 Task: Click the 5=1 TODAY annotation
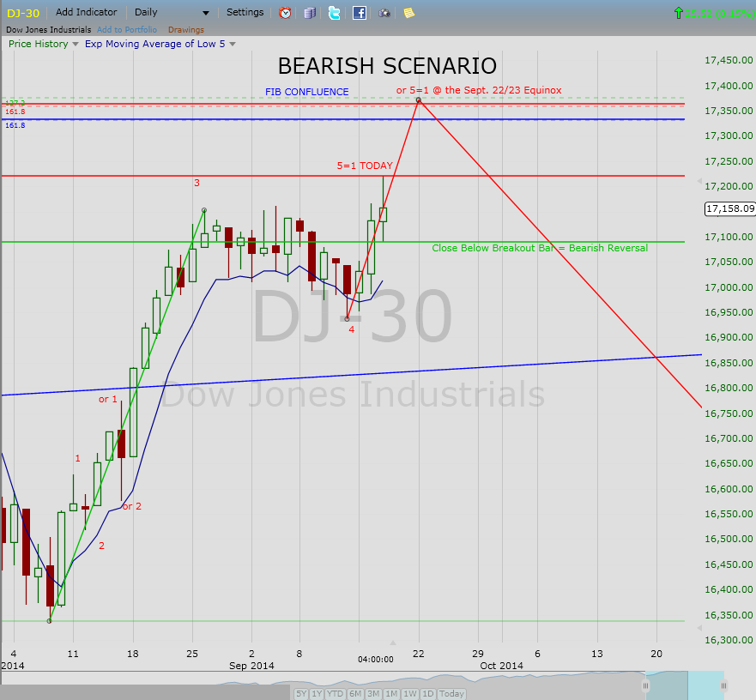(x=365, y=166)
